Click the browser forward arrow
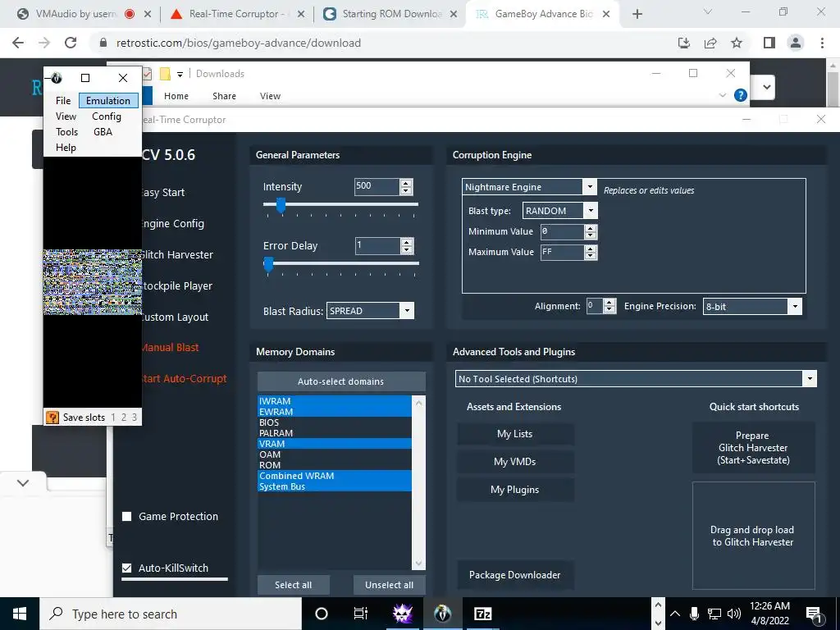 tap(44, 43)
